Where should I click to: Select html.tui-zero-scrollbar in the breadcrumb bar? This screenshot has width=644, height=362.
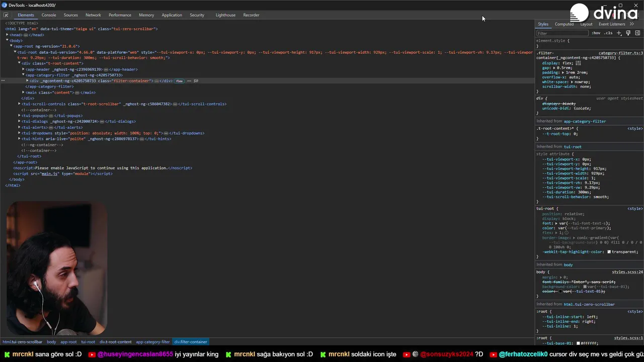pos(23,342)
